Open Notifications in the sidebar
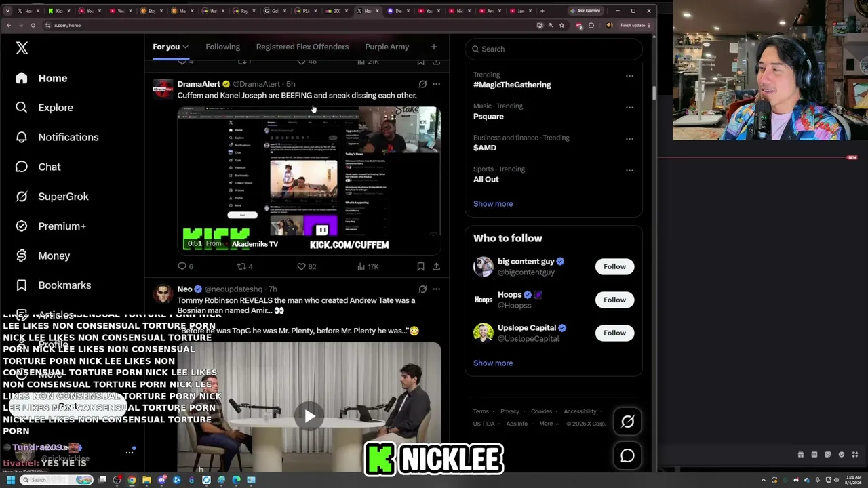 pyautogui.click(x=58, y=137)
